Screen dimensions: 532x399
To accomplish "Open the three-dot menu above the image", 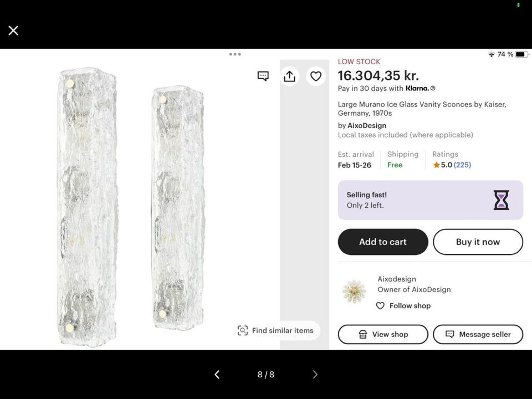I will [235, 54].
